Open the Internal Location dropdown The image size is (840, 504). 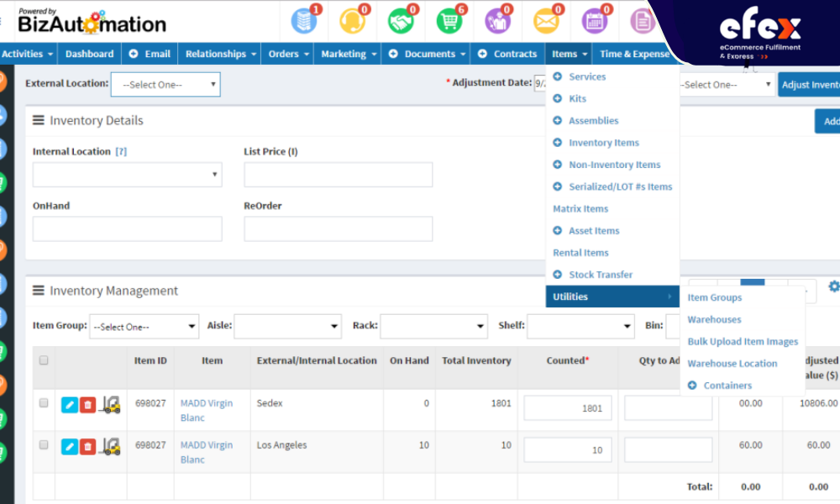pos(128,175)
